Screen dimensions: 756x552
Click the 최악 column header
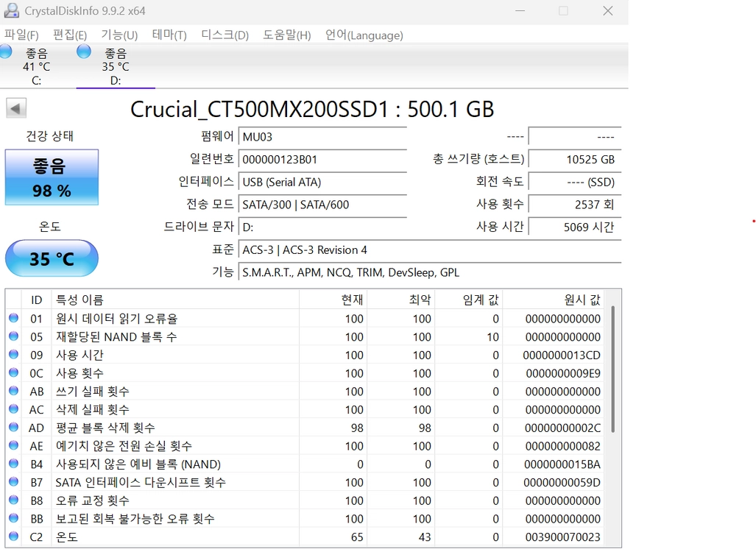400,300
